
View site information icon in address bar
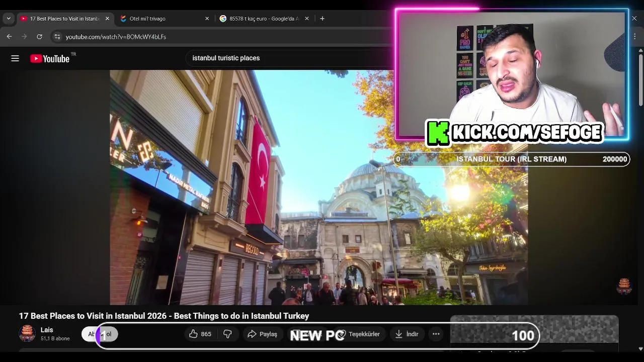coord(57,37)
